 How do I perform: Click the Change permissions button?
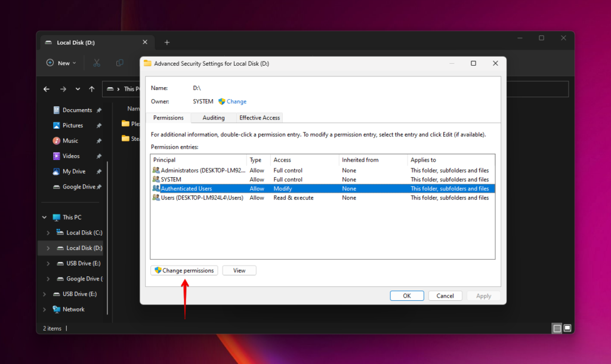pos(184,270)
